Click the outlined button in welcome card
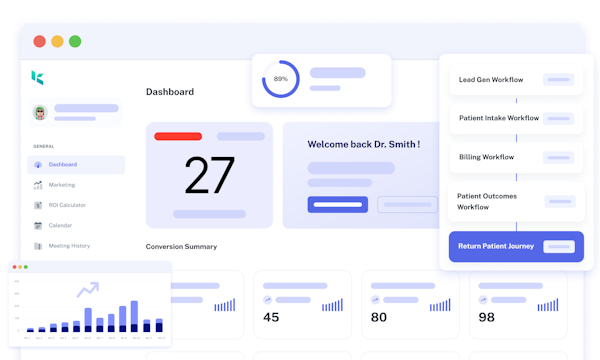The image size is (600, 360). (408, 205)
